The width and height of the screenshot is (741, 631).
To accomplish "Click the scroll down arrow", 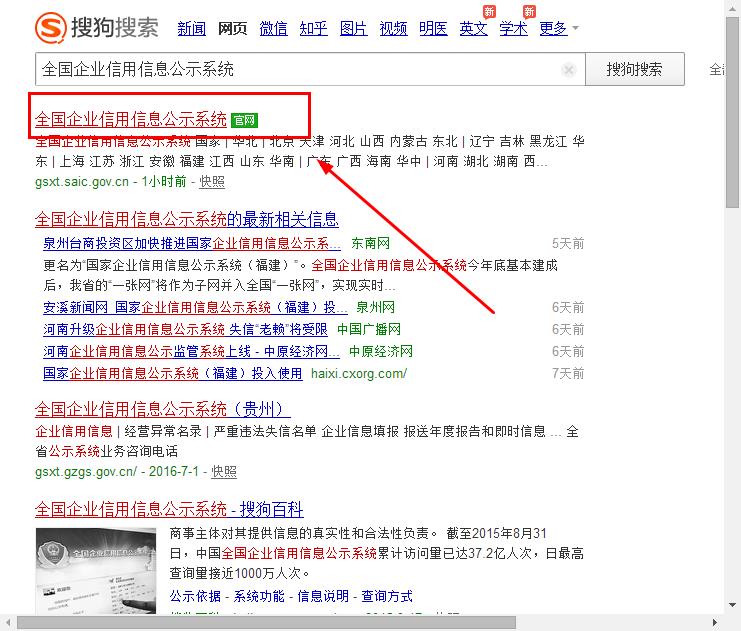I will pyautogui.click(x=732, y=605).
